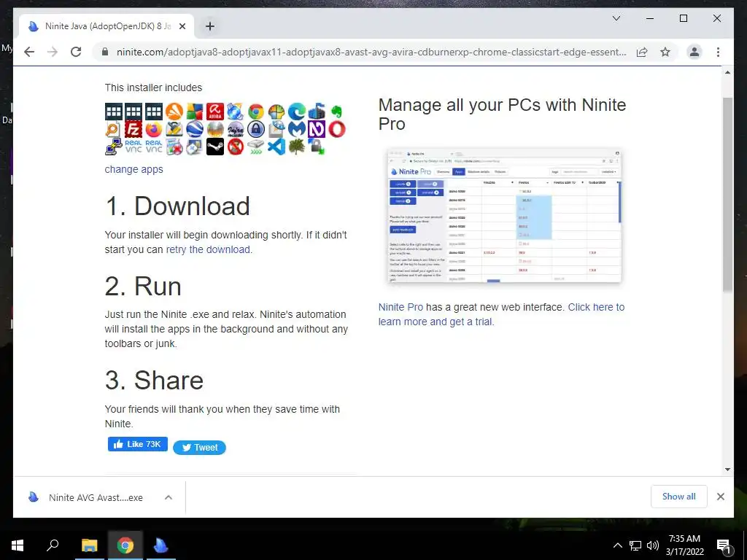Click the change apps link

(134, 169)
